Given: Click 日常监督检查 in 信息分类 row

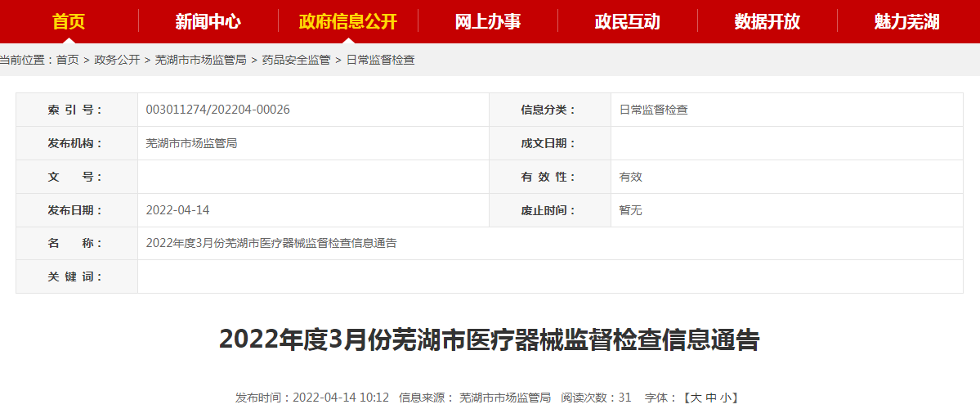Looking at the screenshot, I should coord(653,110).
